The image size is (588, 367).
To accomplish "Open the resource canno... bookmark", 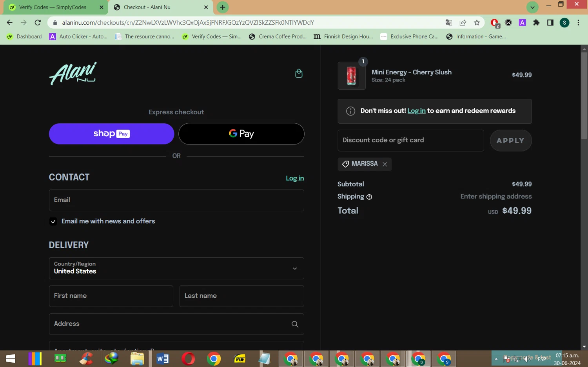I will coord(145,36).
